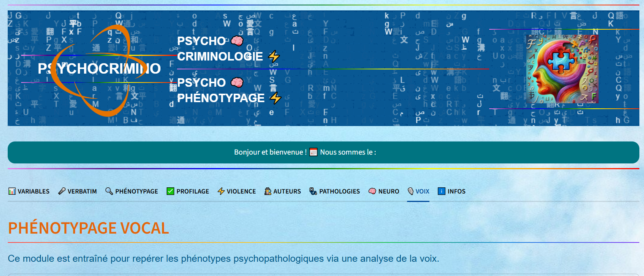Click the ear icon beside VOIX
This screenshot has height=276, width=644.
point(411,191)
